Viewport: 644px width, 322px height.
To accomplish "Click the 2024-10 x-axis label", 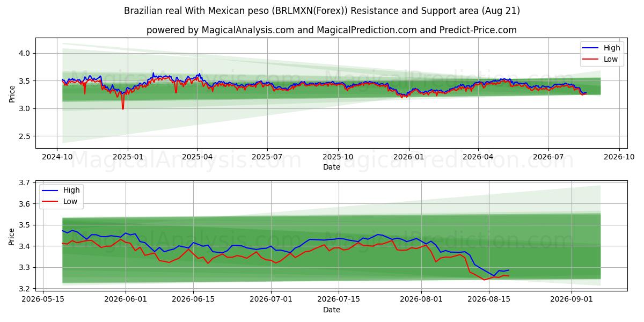I will tap(57, 157).
